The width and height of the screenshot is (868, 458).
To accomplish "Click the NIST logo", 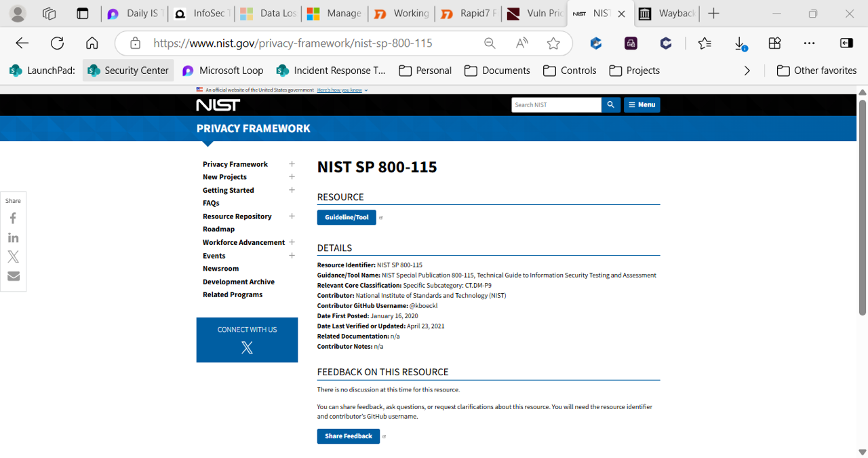I will 218,104.
